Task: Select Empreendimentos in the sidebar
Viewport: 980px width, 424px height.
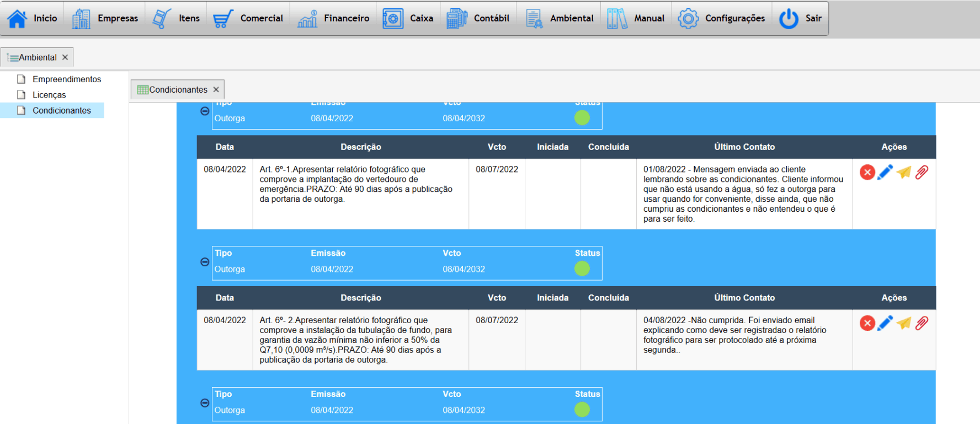Action: pyautogui.click(x=67, y=79)
